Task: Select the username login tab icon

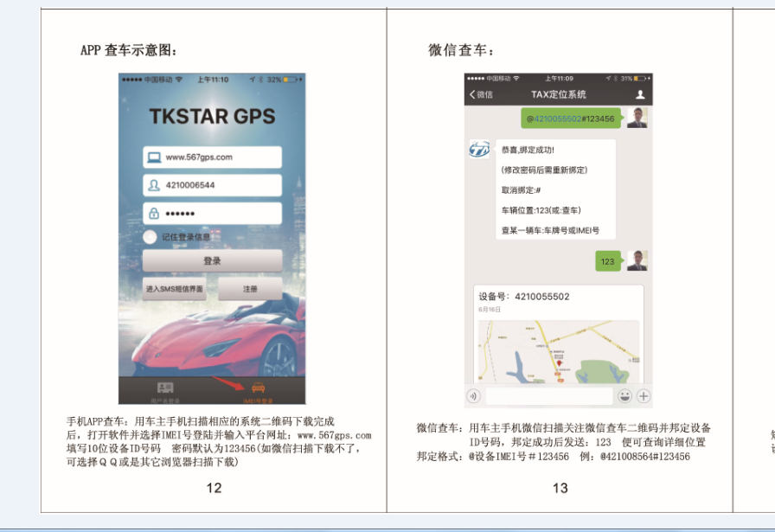Action: point(165,388)
